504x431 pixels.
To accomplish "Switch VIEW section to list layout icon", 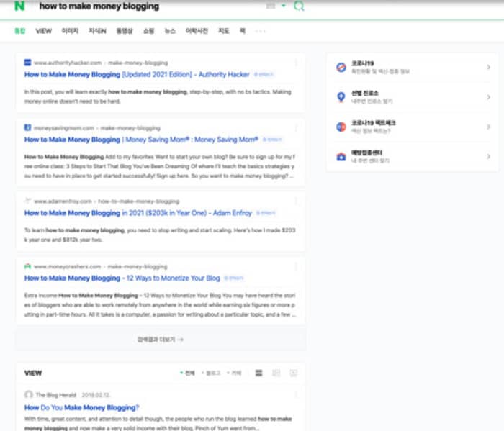I will pyautogui.click(x=258, y=373).
